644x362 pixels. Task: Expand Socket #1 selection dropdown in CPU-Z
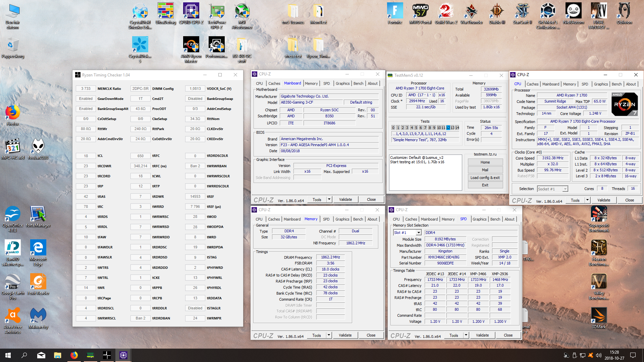[565, 189]
